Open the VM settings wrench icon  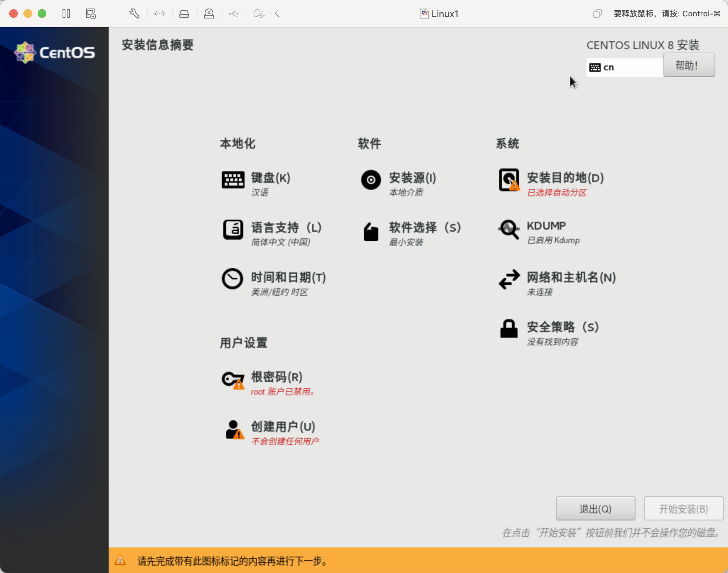pyautogui.click(x=134, y=14)
